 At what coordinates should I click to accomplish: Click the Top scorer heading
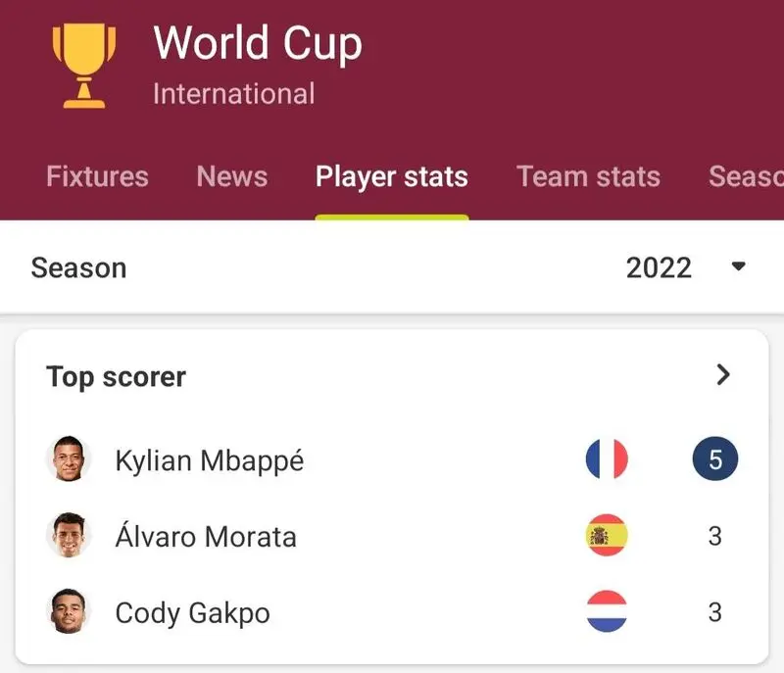(x=116, y=377)
